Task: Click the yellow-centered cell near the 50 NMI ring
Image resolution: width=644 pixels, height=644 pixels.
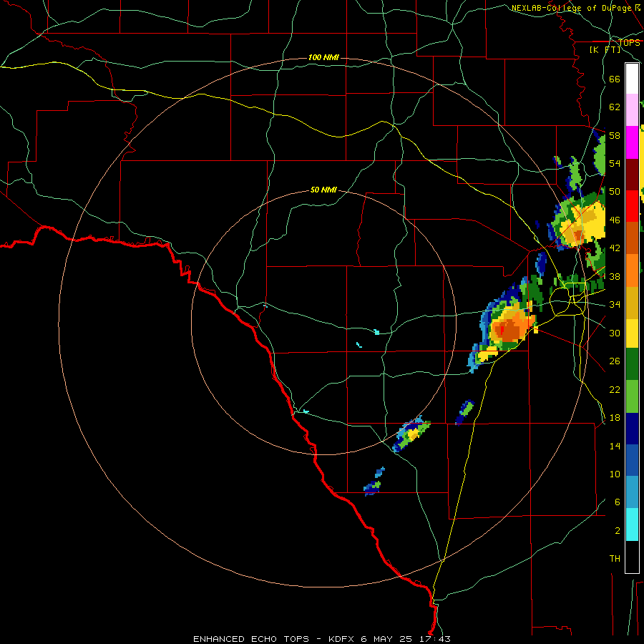Action: tap(412, 434)
